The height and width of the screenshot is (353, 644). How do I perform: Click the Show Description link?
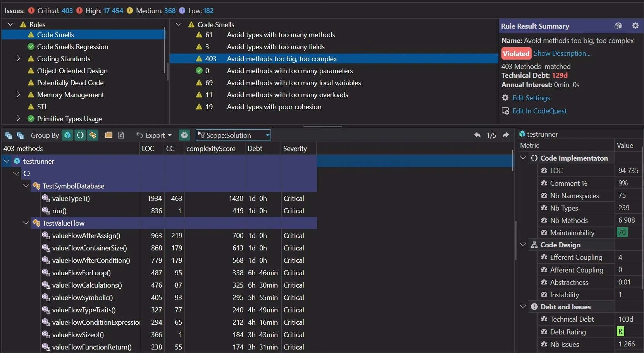562,53
